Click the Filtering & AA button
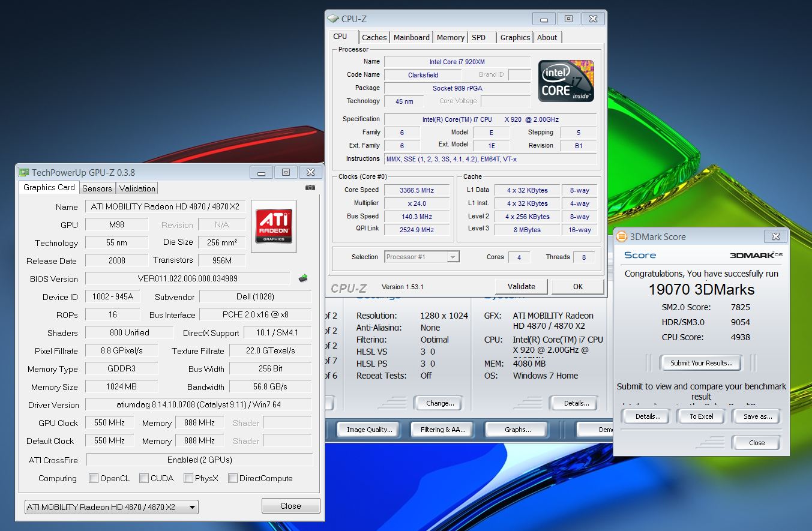This screenshot has width=812, height=531. click(442, 430)
